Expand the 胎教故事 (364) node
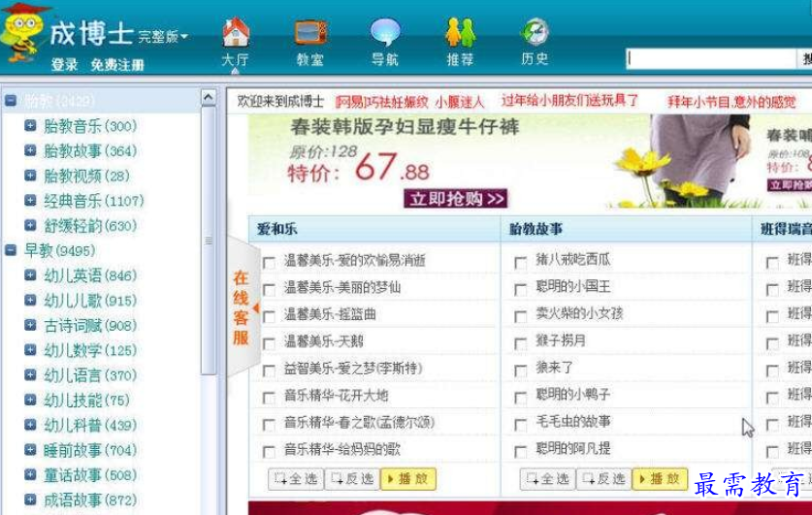 click(x=30, y=150)
